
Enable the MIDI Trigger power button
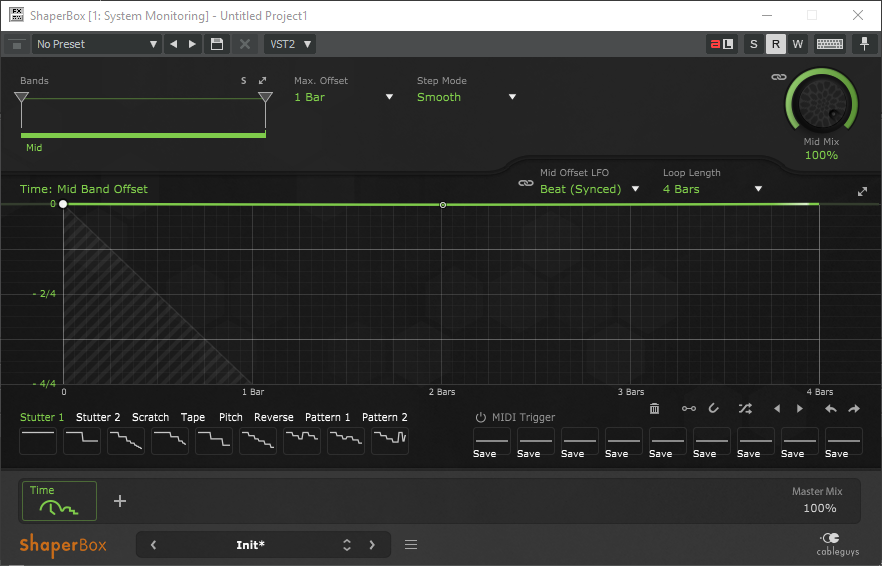480,417
